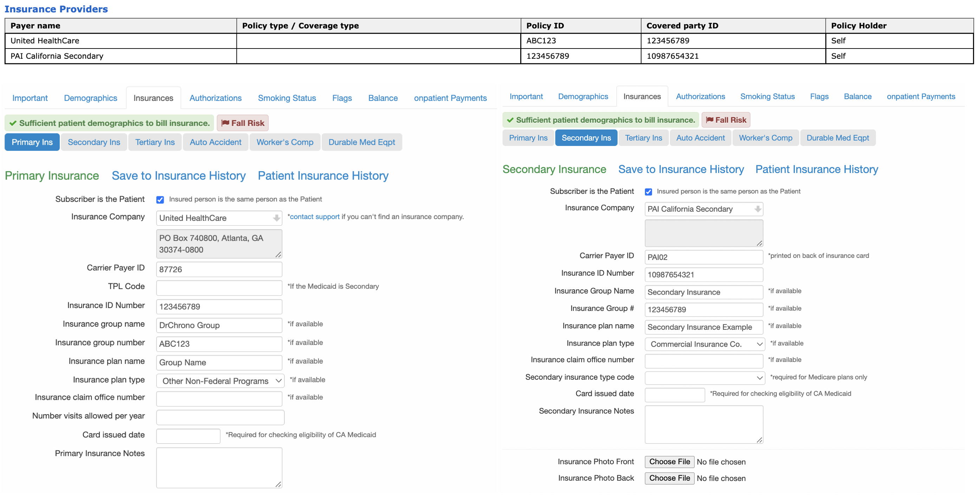
Task: Click green checkmark beside right demographics notice
Action: 510,120
